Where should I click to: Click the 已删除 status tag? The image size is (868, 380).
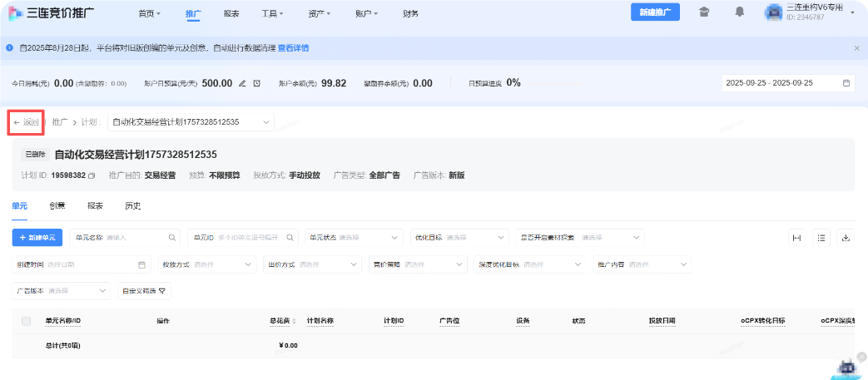(36, 155)
